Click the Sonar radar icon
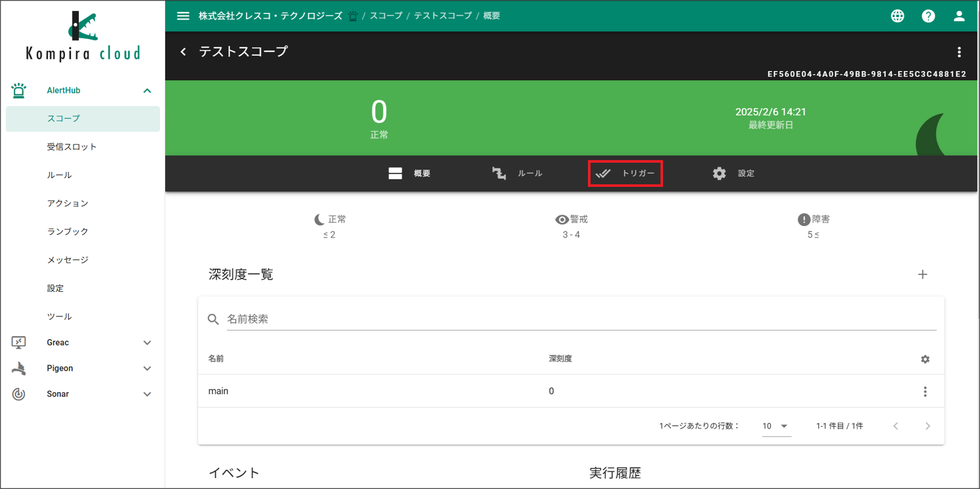 18,394
